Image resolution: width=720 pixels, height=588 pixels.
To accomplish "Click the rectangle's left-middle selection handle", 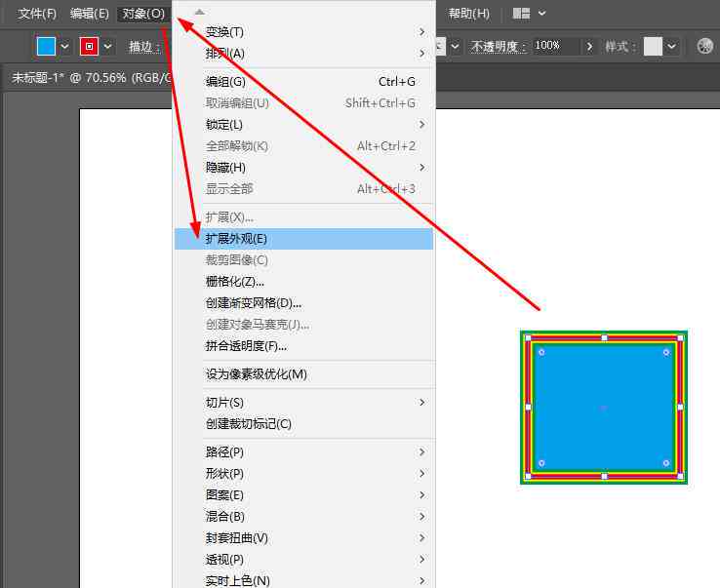I will 528,408.
